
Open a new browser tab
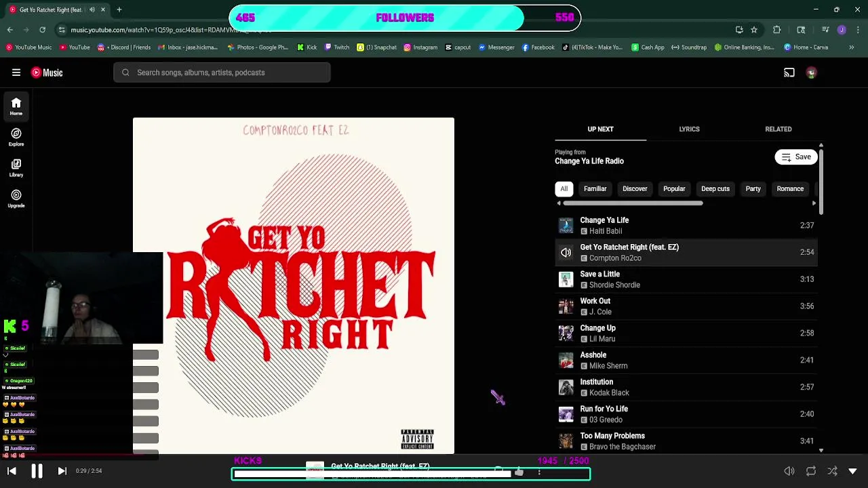[x=119, y=9]
